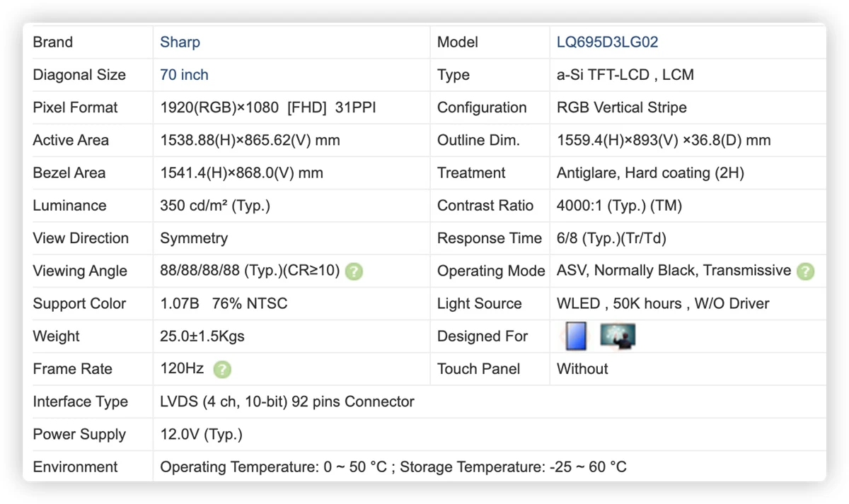Image resolution: width=849 pixels, height=504 pixels.
Task: Click the Symmetry view direction value
Action: pos(194,238)
